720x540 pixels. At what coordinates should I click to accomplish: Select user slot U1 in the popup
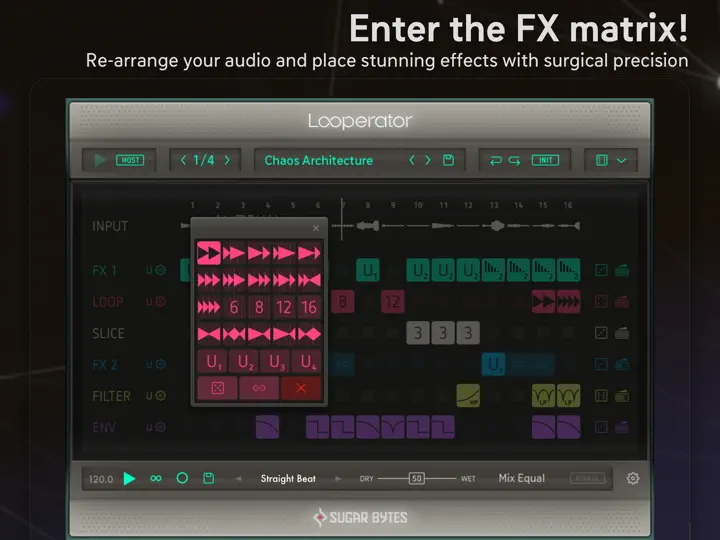point(214,362)
